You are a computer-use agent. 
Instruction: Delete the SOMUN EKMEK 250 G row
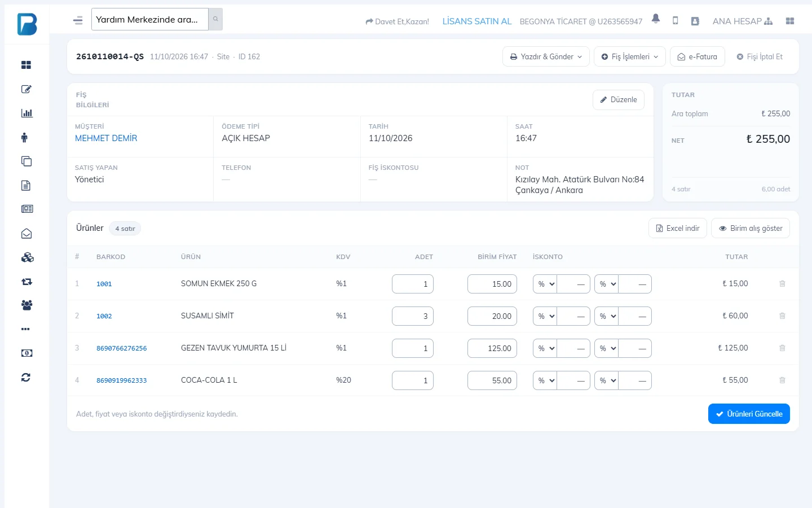tap(782, 283)
